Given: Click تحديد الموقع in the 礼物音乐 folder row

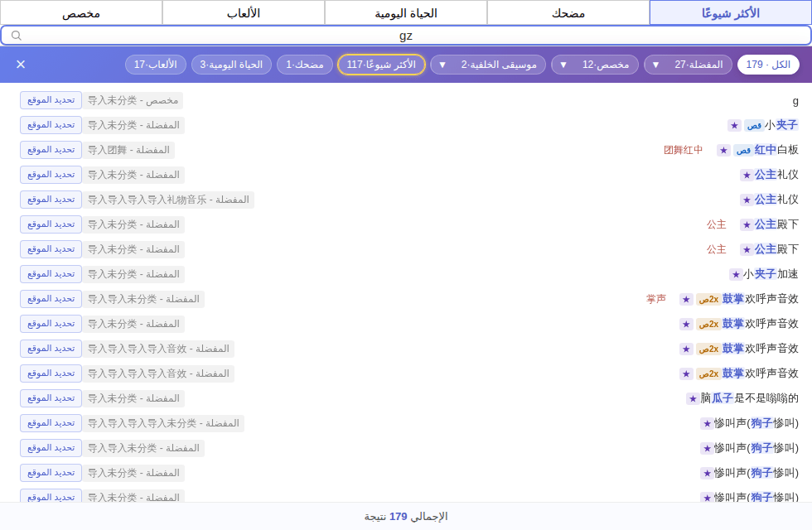Looking at the screenshot, I should pos(51,200).
